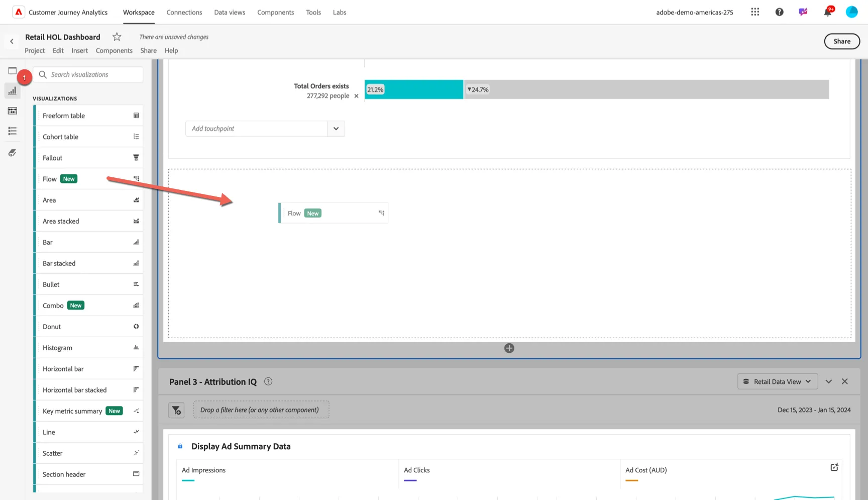Go back with the left chevron arrow
This screenshot has width=868, height=500.
pyautogui.click(x=12, y=41)
